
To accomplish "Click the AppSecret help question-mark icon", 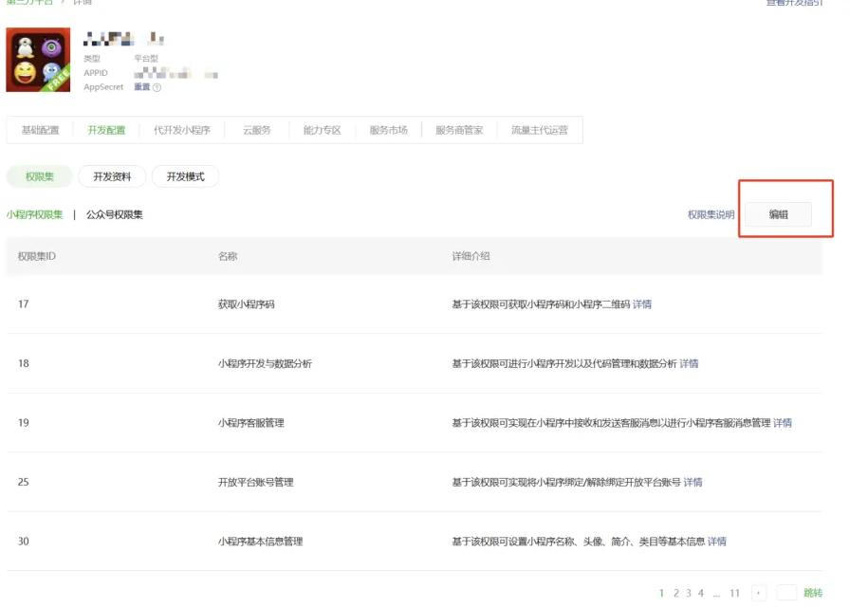I will click(x=157, y=87).
